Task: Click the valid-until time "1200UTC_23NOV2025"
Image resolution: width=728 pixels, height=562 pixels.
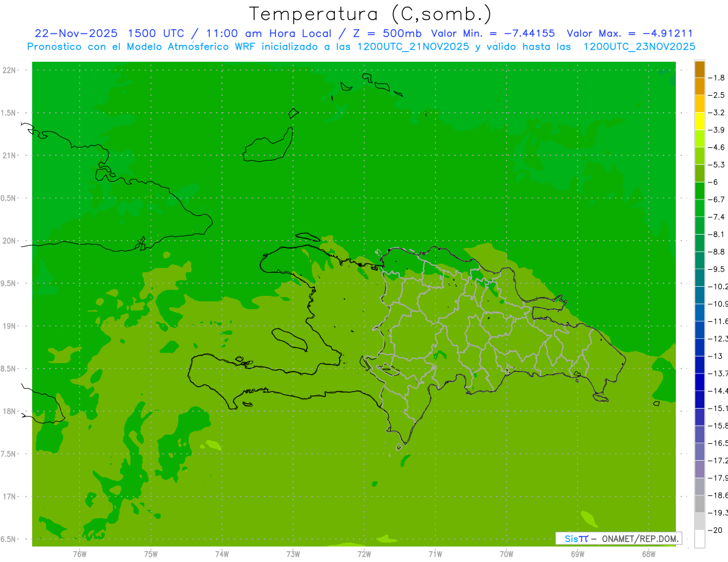Action: (639, 47)
